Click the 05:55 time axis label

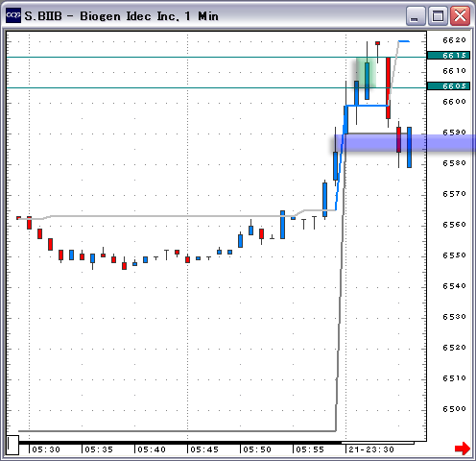pyautogui.click(x=310, y=449)
